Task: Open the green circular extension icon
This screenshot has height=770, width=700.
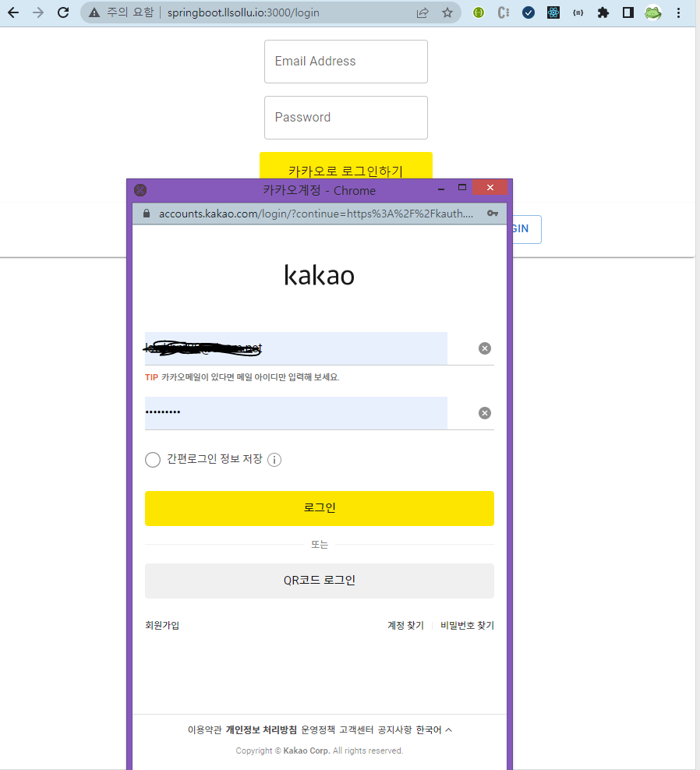Action: (x=479, y=12)
